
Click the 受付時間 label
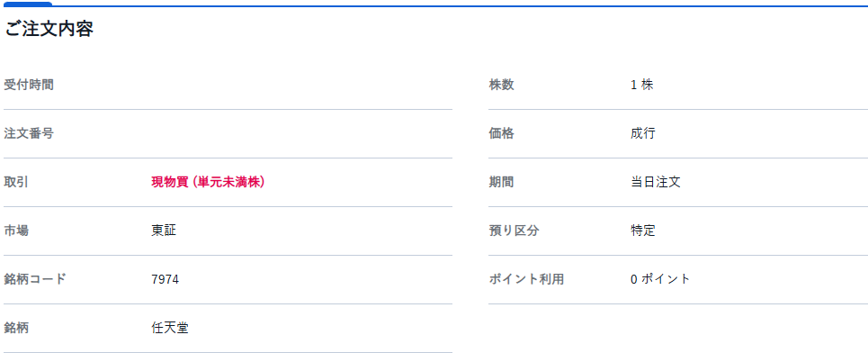29,86
